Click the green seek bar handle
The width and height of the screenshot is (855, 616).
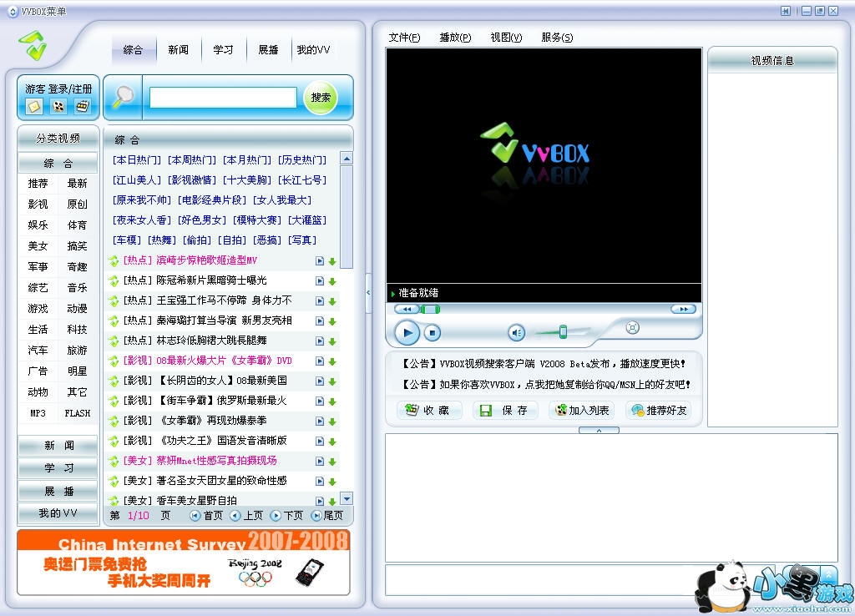pyautogui.click(x=430, y=309)
